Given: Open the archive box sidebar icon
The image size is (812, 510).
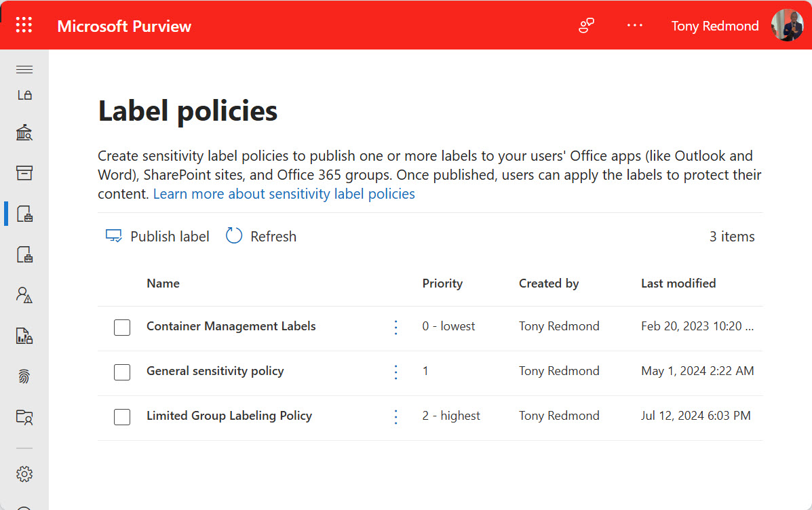Looking at the screenshot, I should [24, 173].
